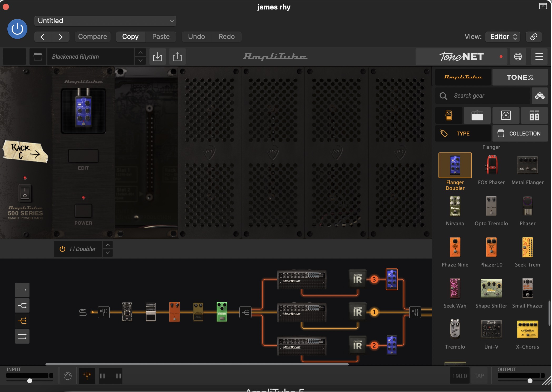Select the COLLECTION filter tab
Screen dimensions: 552x392
(x=520, y=133)
